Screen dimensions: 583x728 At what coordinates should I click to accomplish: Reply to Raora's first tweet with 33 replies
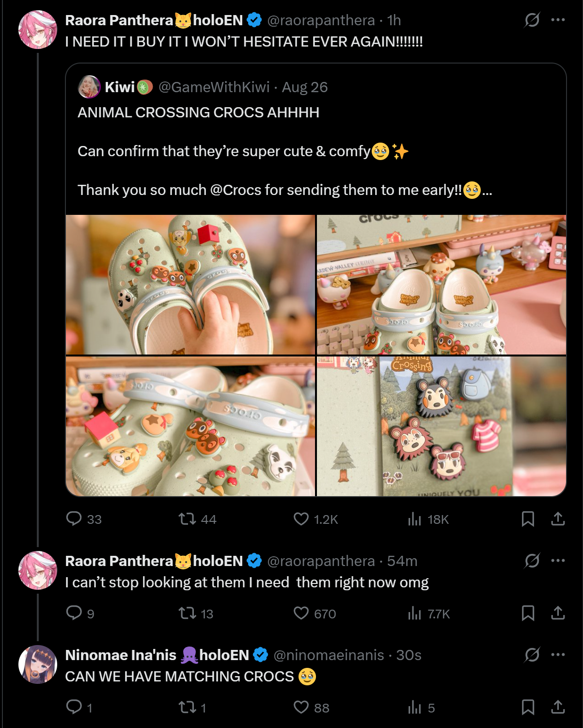click(x=74, y=518)
